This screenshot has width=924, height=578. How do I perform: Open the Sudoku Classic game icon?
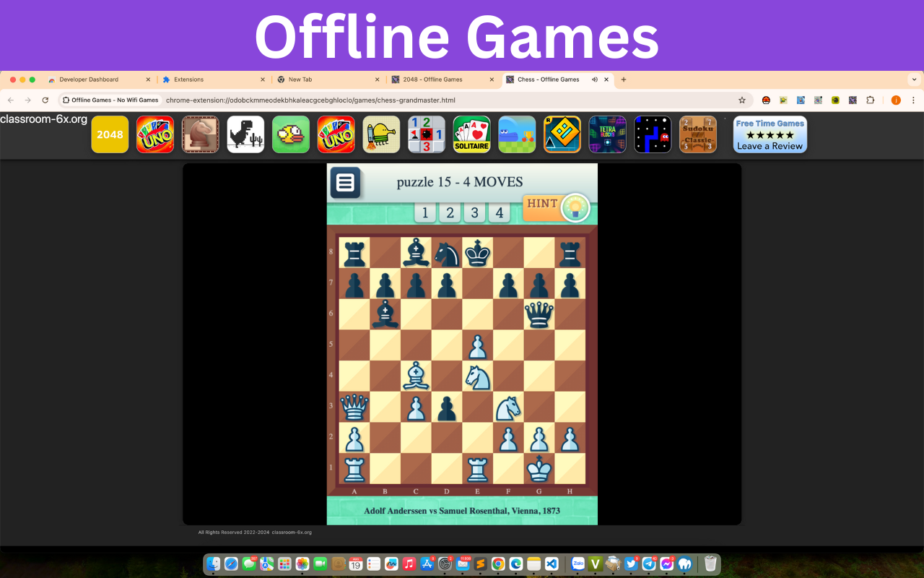click(698, 134)
